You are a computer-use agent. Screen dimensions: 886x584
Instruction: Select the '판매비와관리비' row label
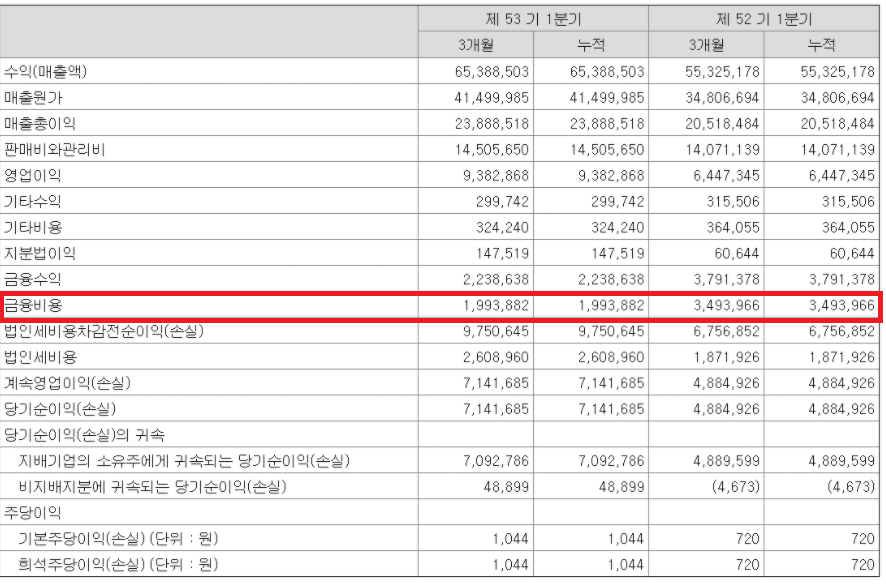point(54,150)
